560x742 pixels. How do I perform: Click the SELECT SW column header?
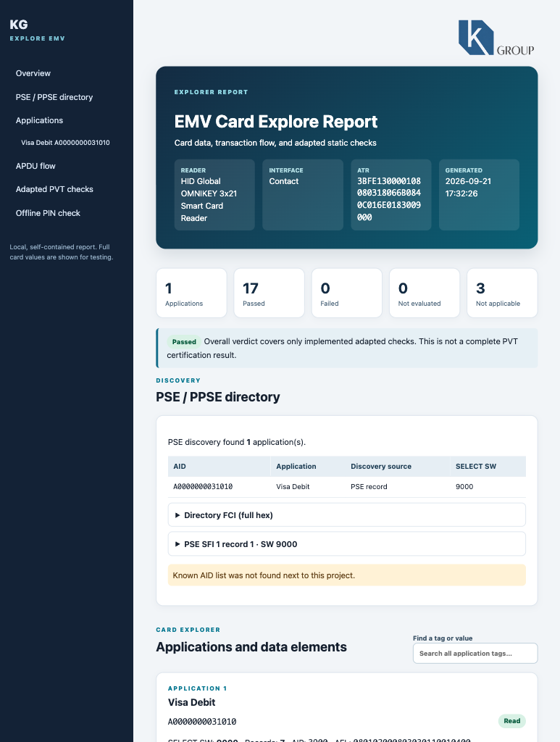click(488, 466)
